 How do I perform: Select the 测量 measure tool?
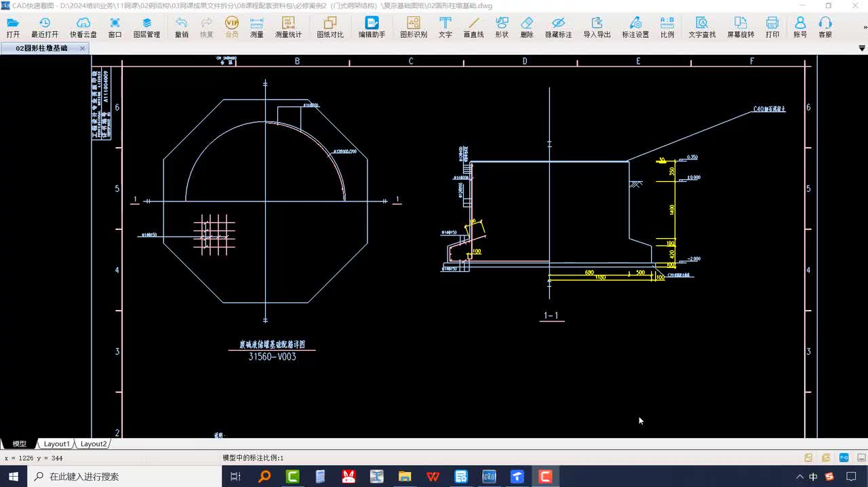pyautogui.click(x=256, y=28)
